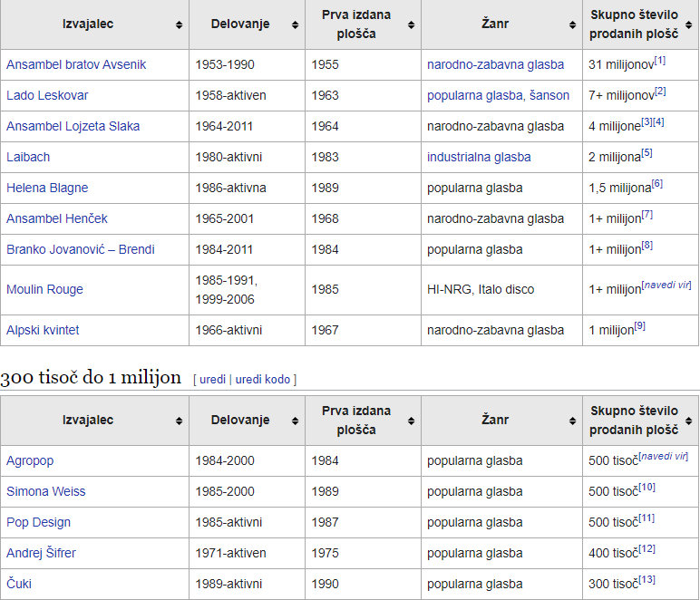Click the '300 tisoč do 1 milijon' heading
The width and height of the screenshot is (700, 600).
[x=91, y=377]
